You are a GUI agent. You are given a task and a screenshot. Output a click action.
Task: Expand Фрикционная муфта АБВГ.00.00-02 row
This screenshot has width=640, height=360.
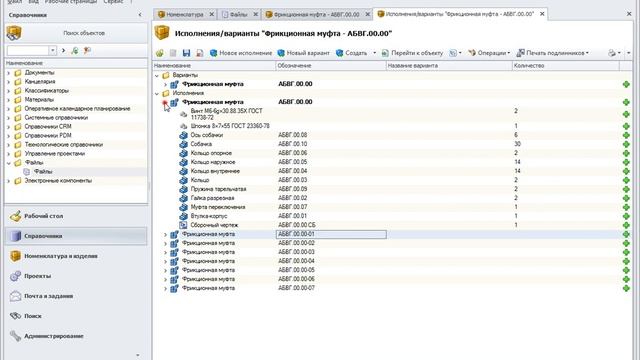[x=165, y=244]
